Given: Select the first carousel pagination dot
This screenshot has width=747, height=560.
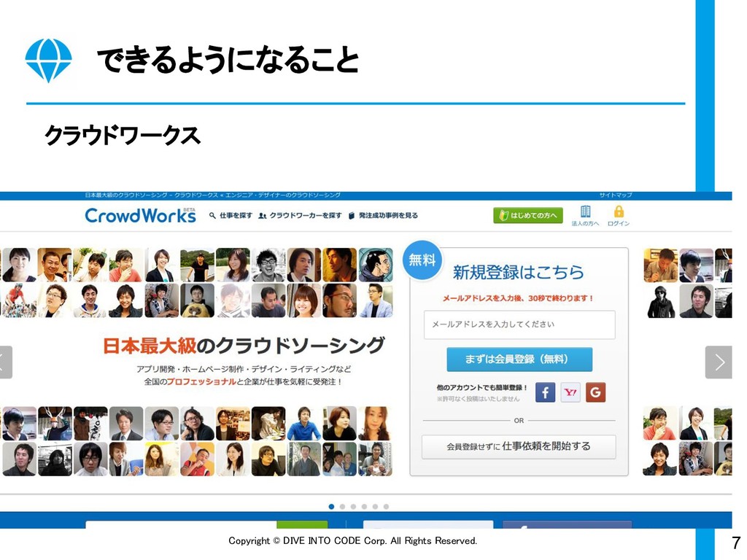Looking at the screenshot, I should 332,507.
